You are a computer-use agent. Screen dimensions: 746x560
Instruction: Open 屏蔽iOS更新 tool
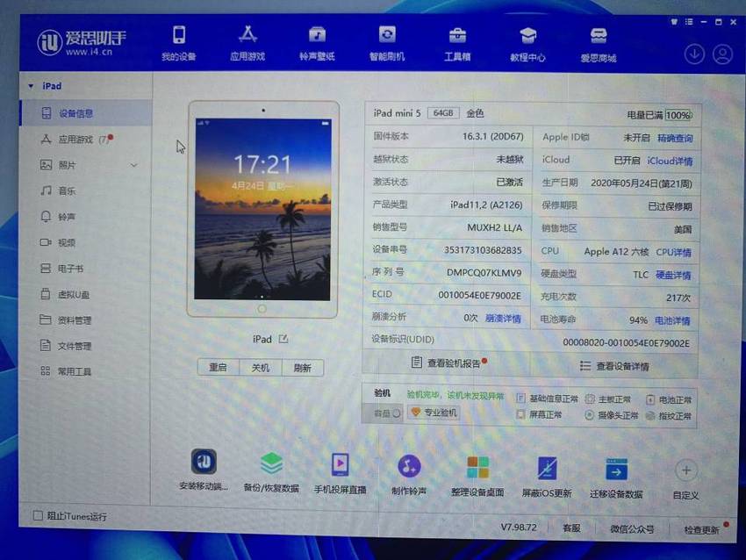coord(547,477)
